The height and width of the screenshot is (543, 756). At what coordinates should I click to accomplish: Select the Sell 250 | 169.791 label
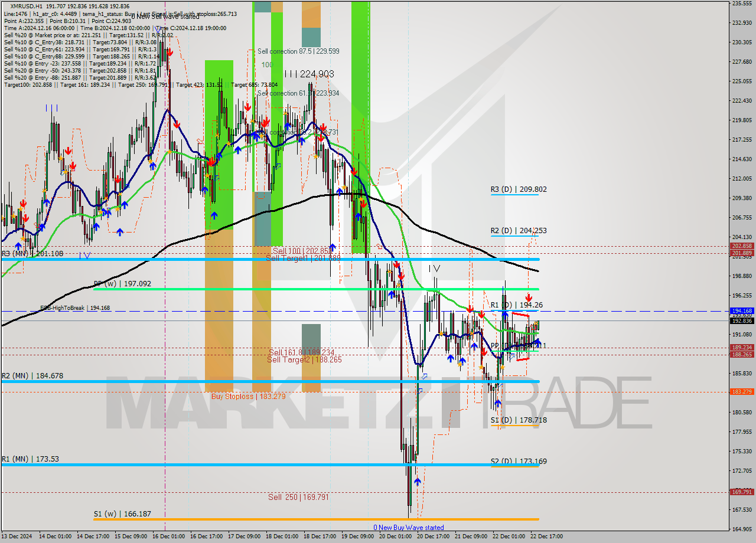pyautogui.click(x=298, y=498)
